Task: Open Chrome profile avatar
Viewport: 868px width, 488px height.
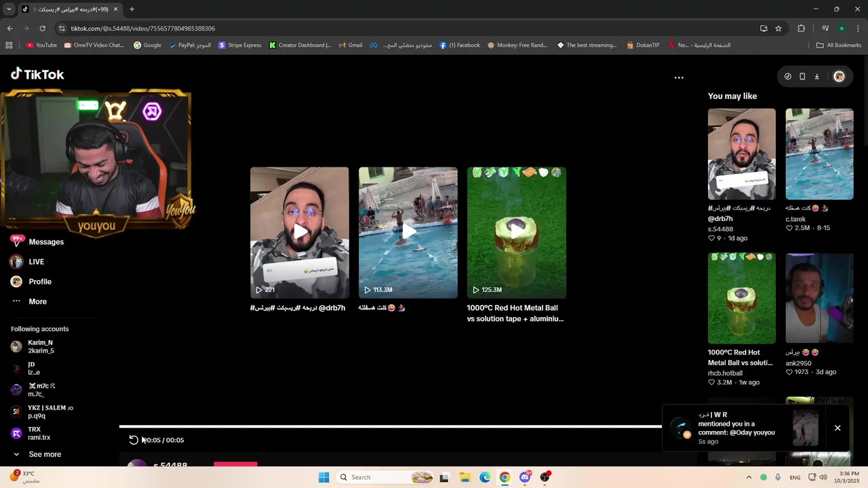Action: click(842, 28)
